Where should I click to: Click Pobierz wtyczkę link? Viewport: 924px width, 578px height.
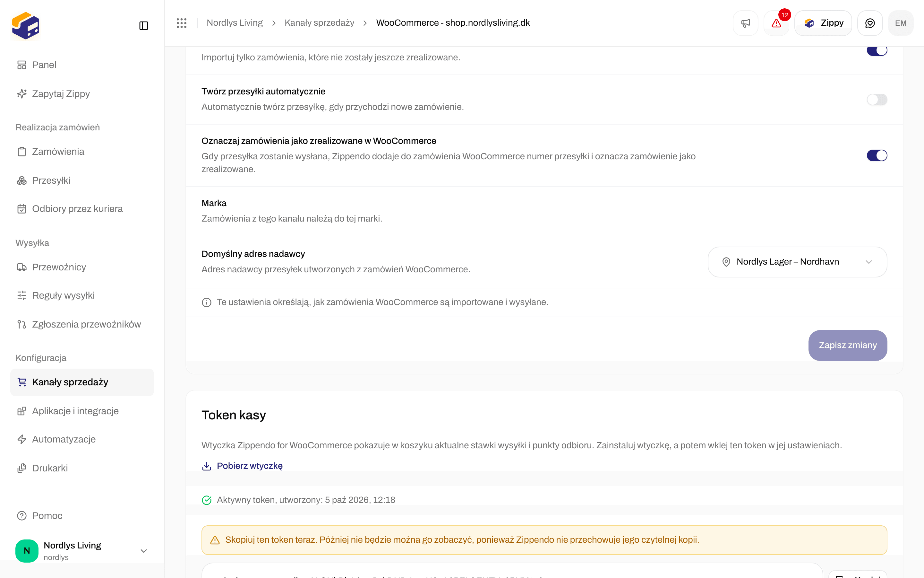(250, 466)
